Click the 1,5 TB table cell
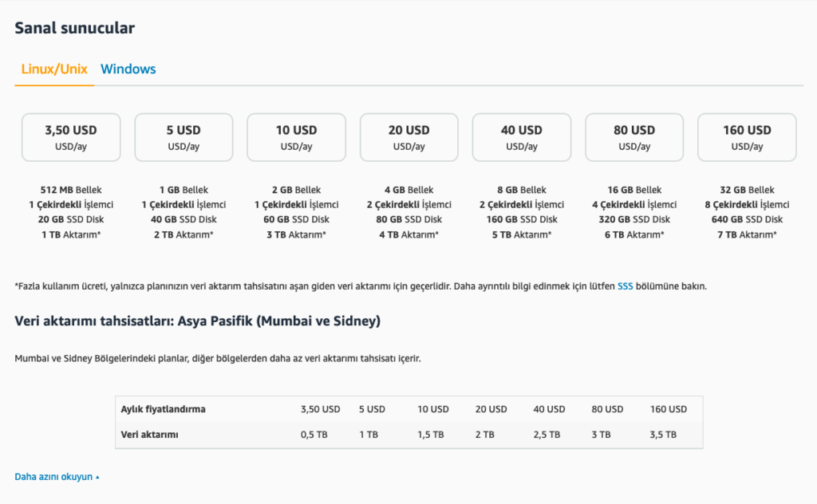Screen dimensions: 817x504 click(x=431, y=435)
